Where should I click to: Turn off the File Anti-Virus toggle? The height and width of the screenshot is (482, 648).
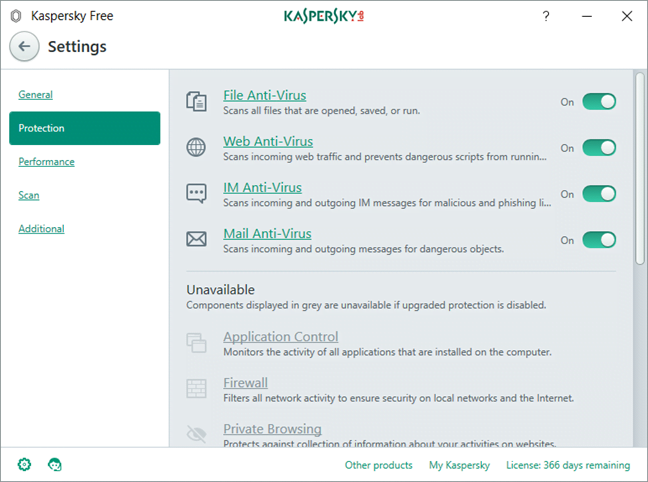pos(599,102)
